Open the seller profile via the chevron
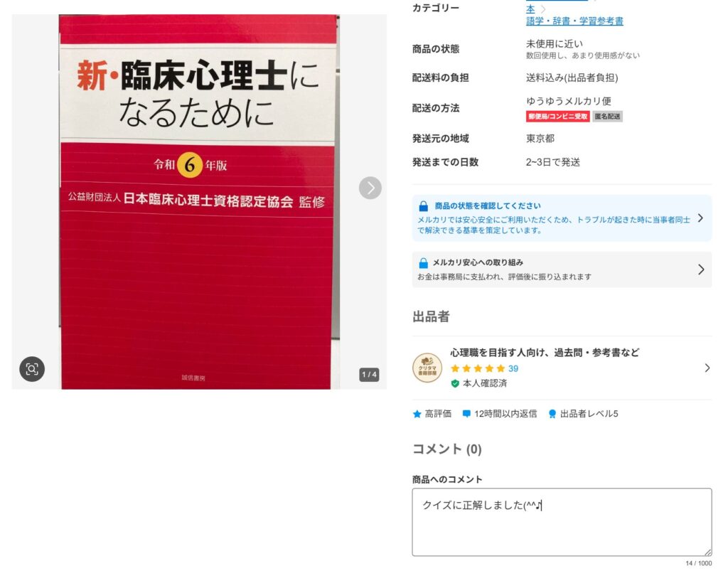The width and height of the screenshot is (728, 571). (x=707, y=368)
